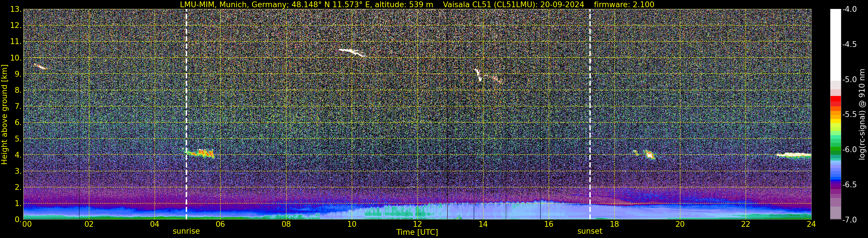Click the time axis tick label 18

[614, 224]
